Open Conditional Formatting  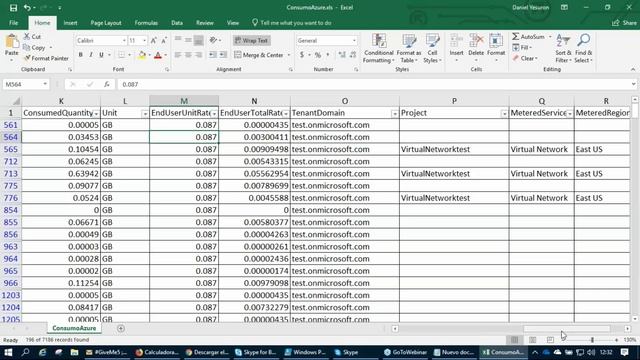pos(379,49)
